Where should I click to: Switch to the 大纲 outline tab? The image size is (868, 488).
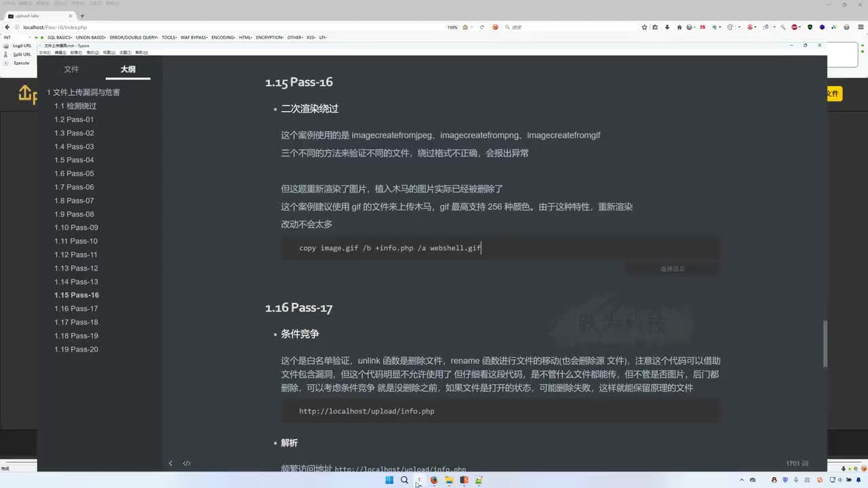coord(127,69)
